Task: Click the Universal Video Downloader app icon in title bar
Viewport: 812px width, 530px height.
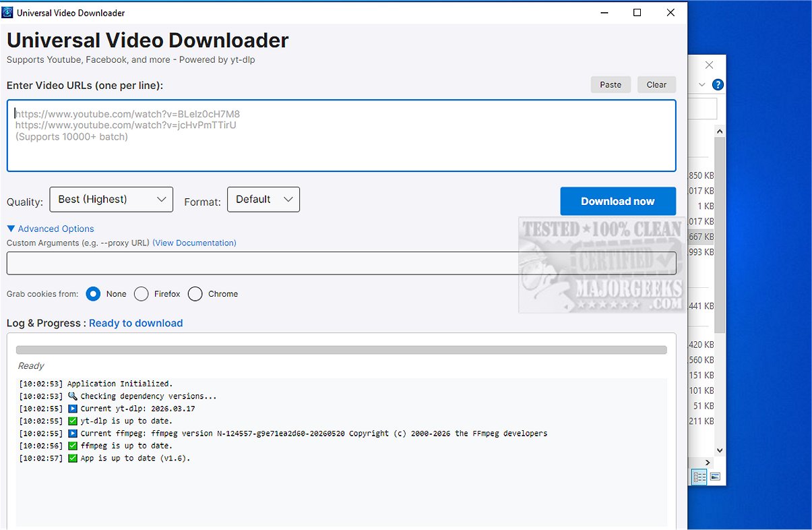Action: 7,13
